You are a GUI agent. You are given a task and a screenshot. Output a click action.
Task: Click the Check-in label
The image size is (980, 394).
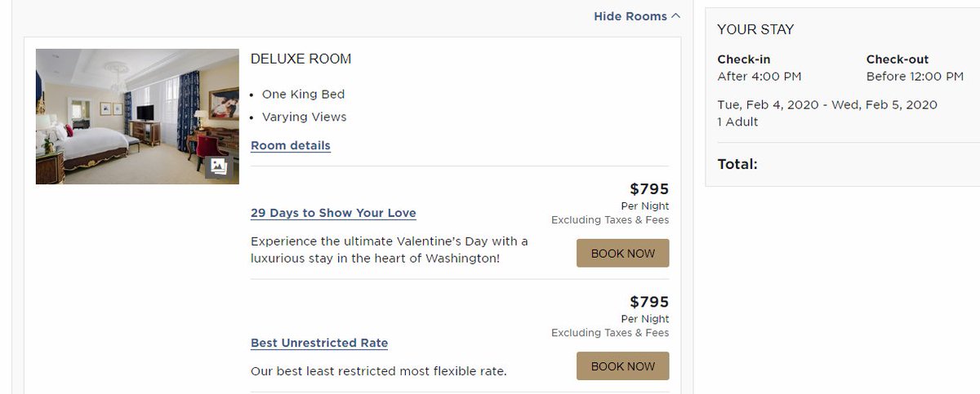(744, 60)
